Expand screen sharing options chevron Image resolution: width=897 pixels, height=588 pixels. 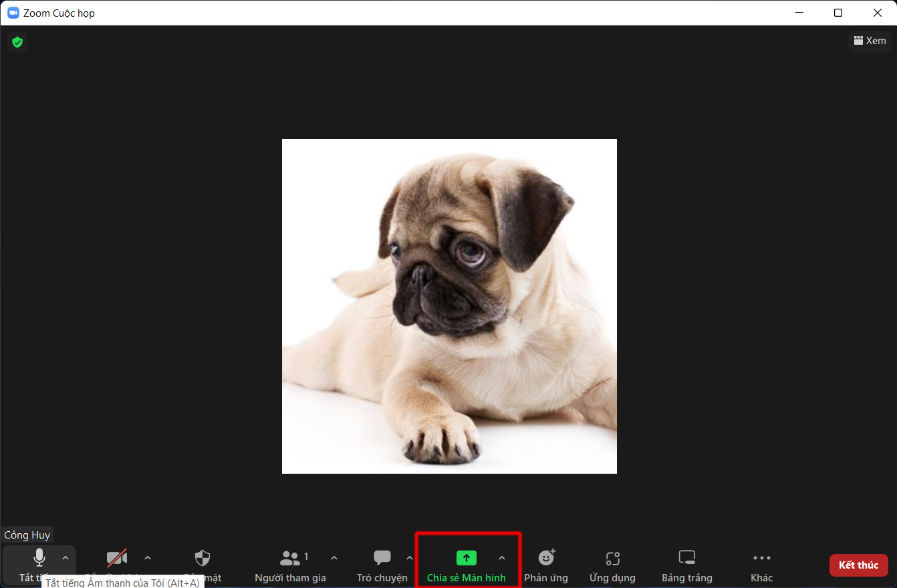[x=502, y=557]
